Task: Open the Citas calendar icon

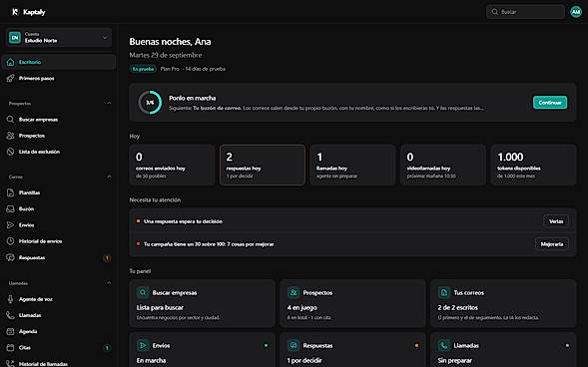Action: pos(11,347)
